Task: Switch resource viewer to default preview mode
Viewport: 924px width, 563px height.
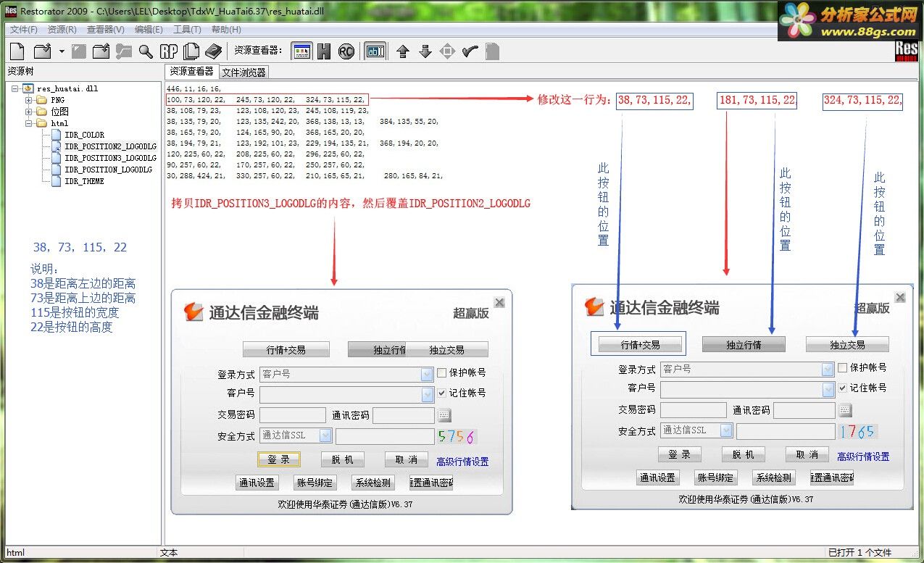Action: click(x=301, y=51)
